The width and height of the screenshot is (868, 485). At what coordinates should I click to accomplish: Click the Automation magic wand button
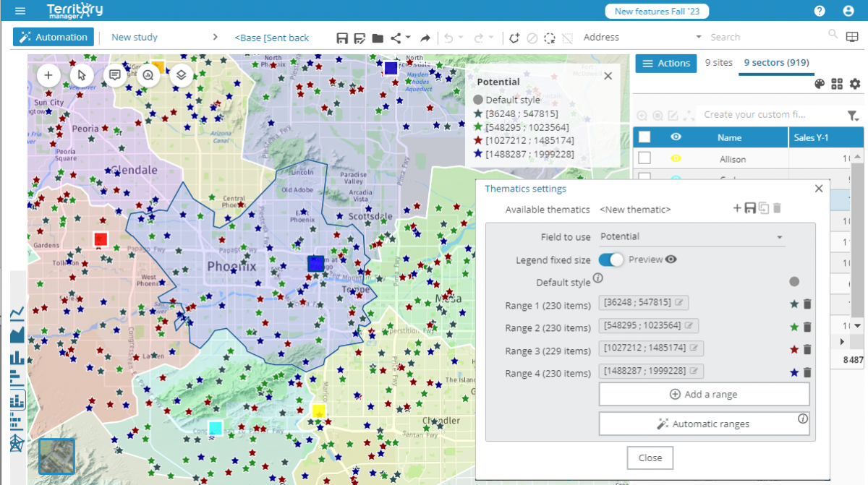(54, 38)
